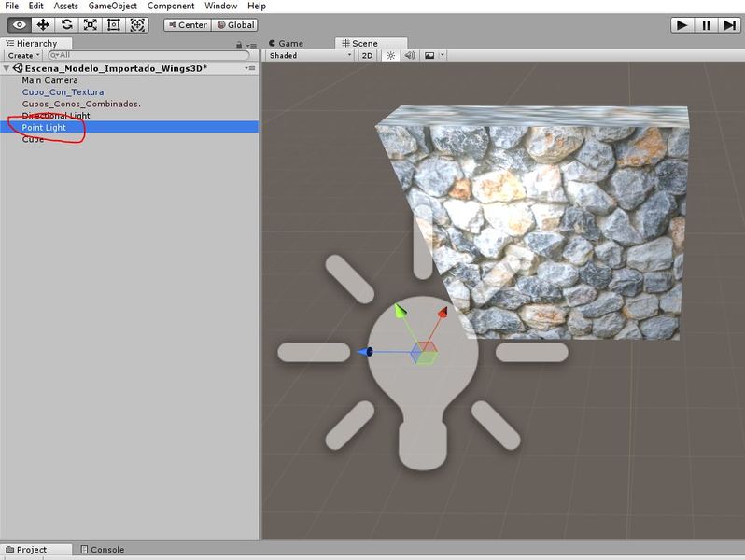Viewport: 745px width, 560px height.
Task: Toggle scene audio button
Action: point(410,56)
